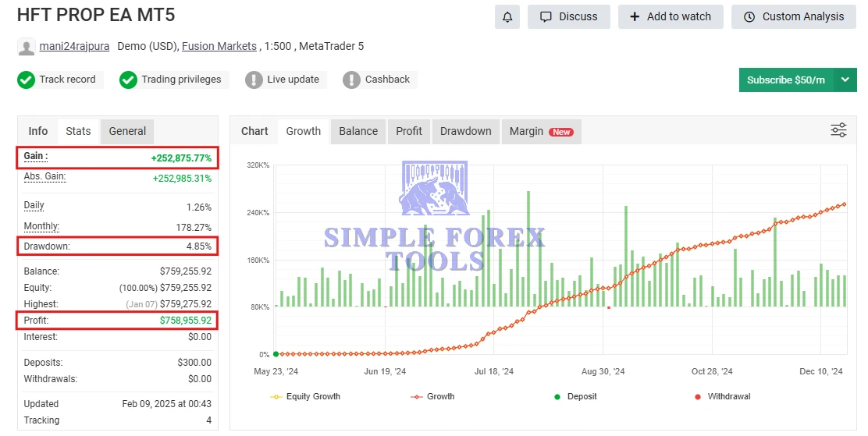Open chart settings sliders icon
The width and height of the screenshot is (868, 436).
pos(838,130)
